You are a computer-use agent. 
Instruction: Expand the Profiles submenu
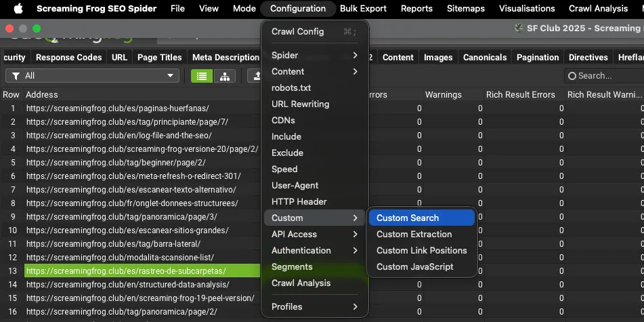click(x=315, y=307)
